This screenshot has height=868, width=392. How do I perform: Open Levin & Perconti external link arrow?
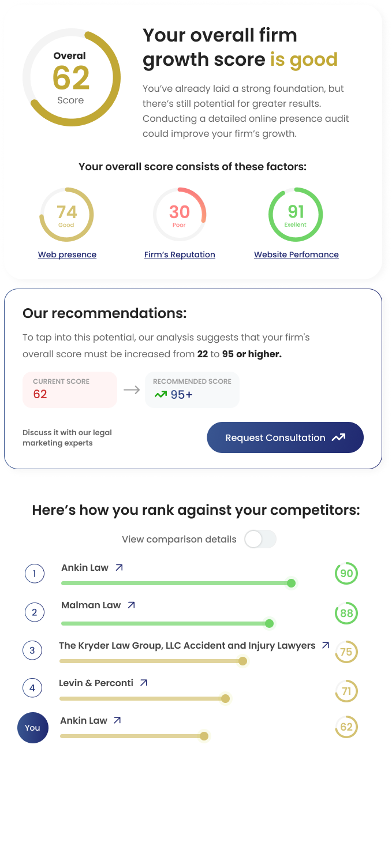[x=144, y=683]
